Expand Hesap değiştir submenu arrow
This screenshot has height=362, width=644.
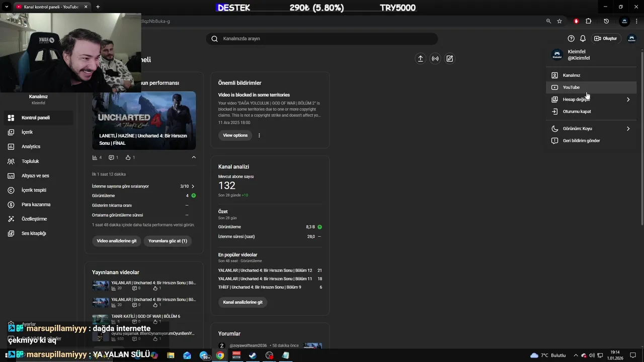coord(628,100)
